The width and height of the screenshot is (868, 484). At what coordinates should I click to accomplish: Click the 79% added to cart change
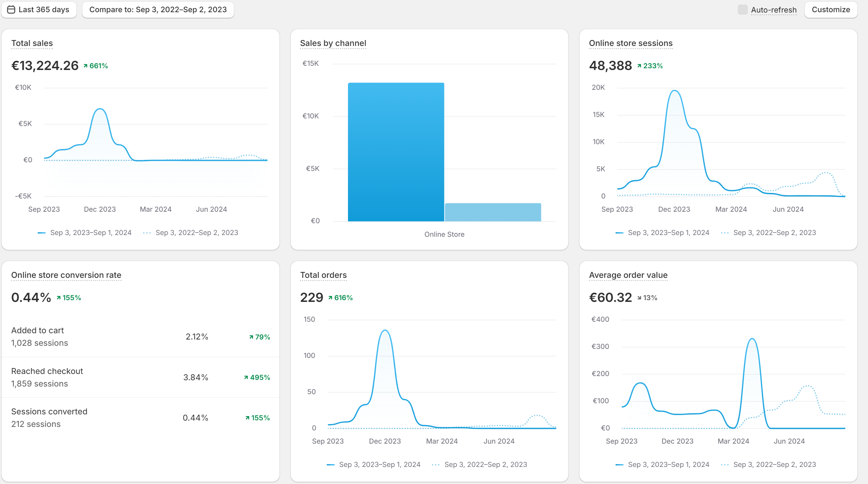[260, 337]
